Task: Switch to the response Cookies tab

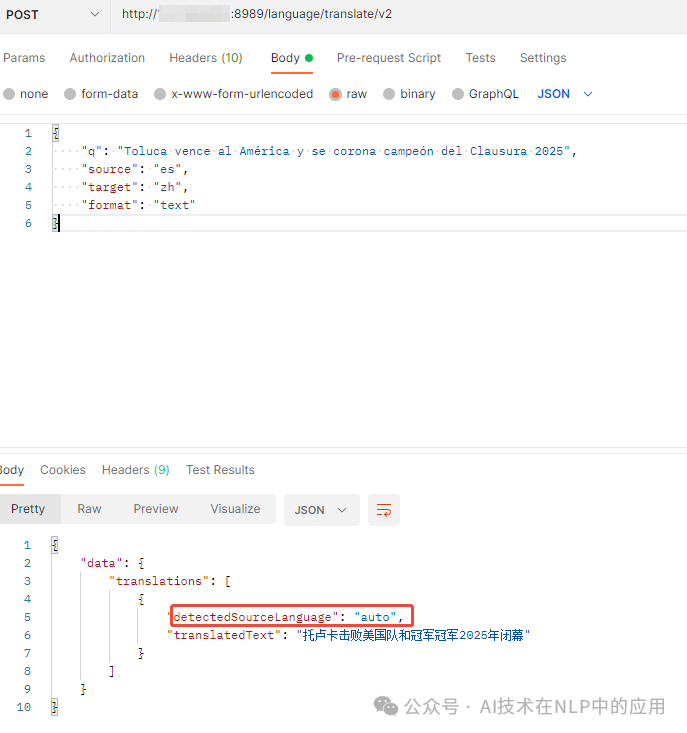Action: (63, 470)
